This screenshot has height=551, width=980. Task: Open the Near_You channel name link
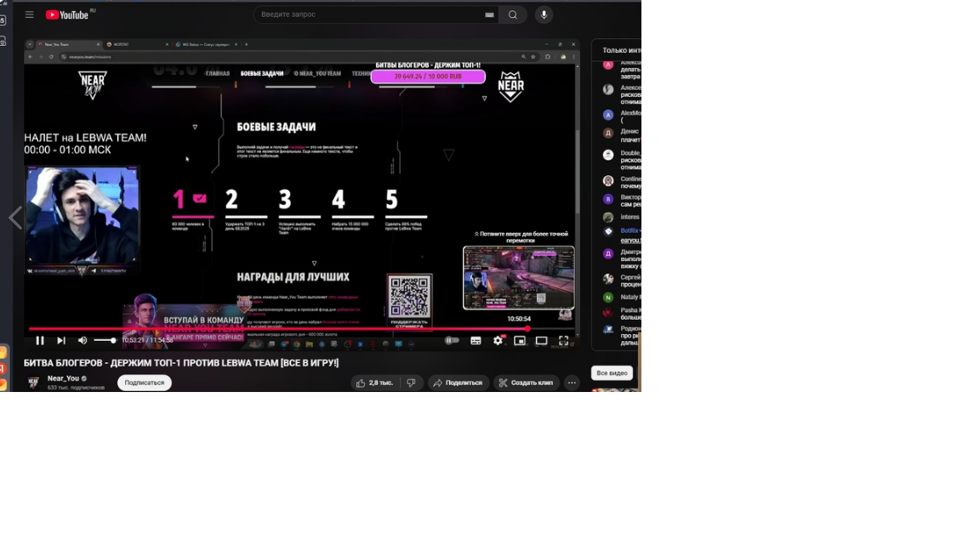click(x=63, y=378)
